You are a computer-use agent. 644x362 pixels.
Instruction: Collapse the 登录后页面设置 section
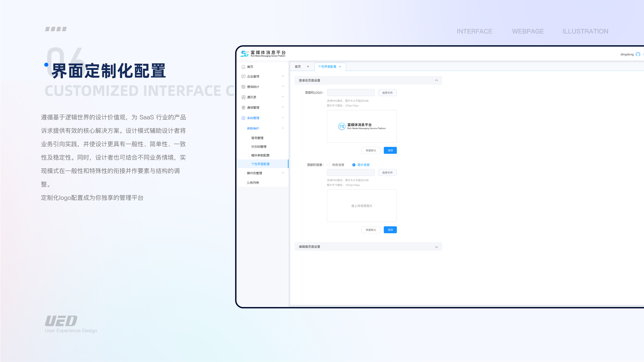pyautogui.click(x=437, y=80)
